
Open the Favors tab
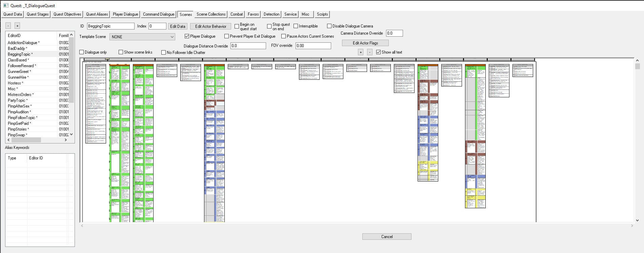[253, 14]
